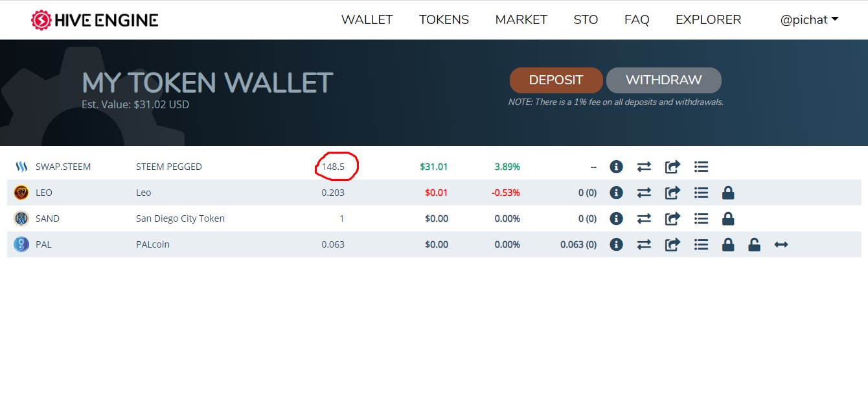Open info for PAL token
This screenshot has height=411, width=868.
click(616, 244)
